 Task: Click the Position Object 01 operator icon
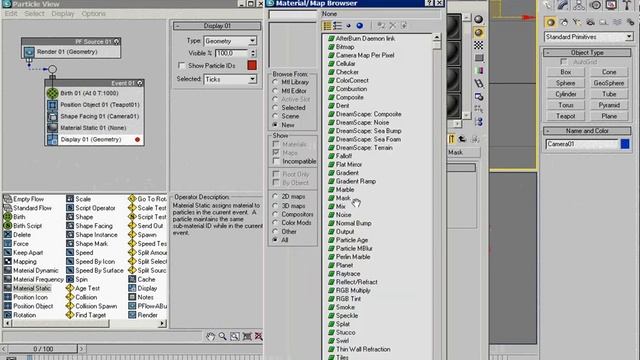click(52, 105)
